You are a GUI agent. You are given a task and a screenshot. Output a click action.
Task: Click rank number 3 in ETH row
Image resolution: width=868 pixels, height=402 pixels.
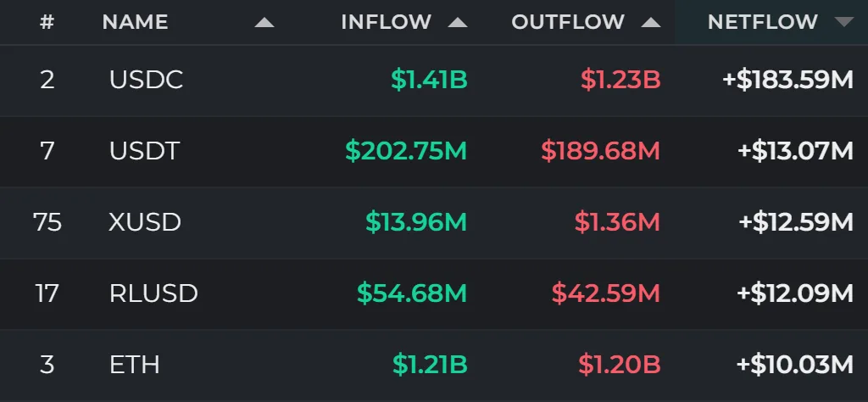click(x=47, y=365)
